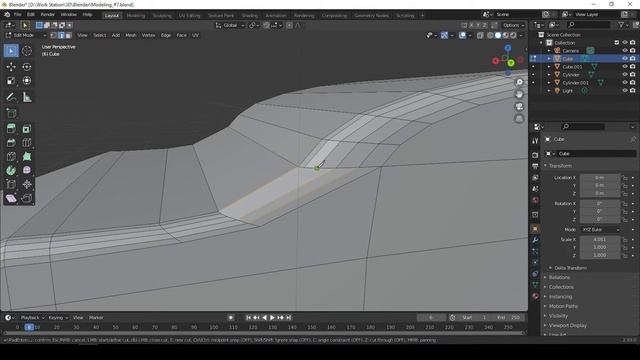This screenshot has width=640, height=360.
Task: Choose the Shrink/Fatten tool
Action: coord(27,184)
